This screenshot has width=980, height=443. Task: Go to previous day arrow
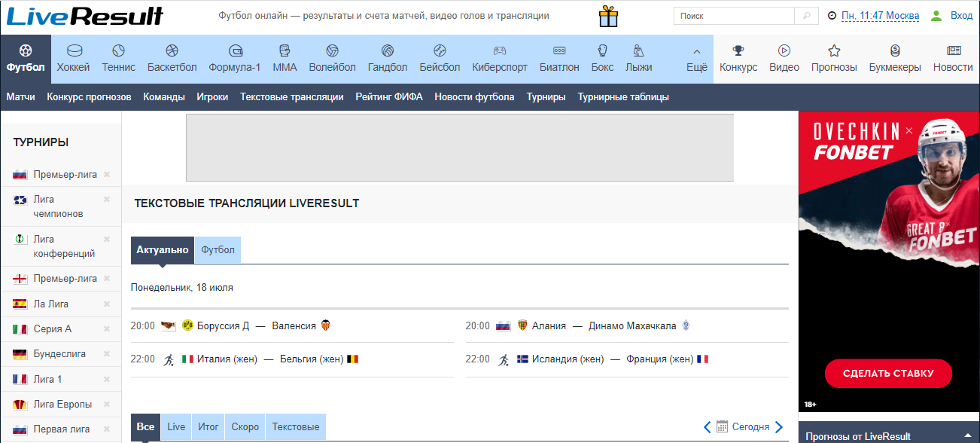[x=707, y=426]
